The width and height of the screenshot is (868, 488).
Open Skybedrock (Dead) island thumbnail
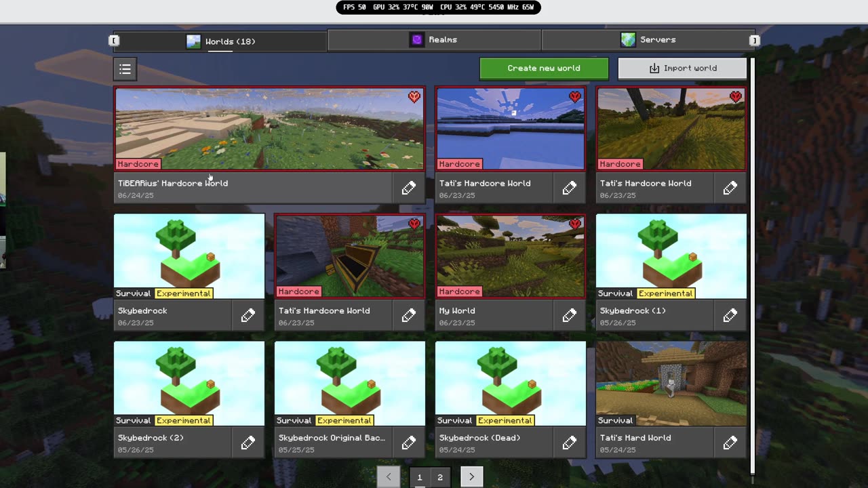click(x=511, y=384)
